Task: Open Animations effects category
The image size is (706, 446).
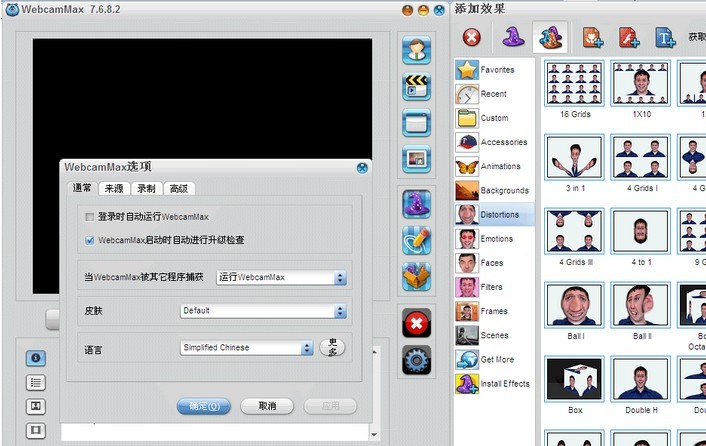Action: point(494,166)
